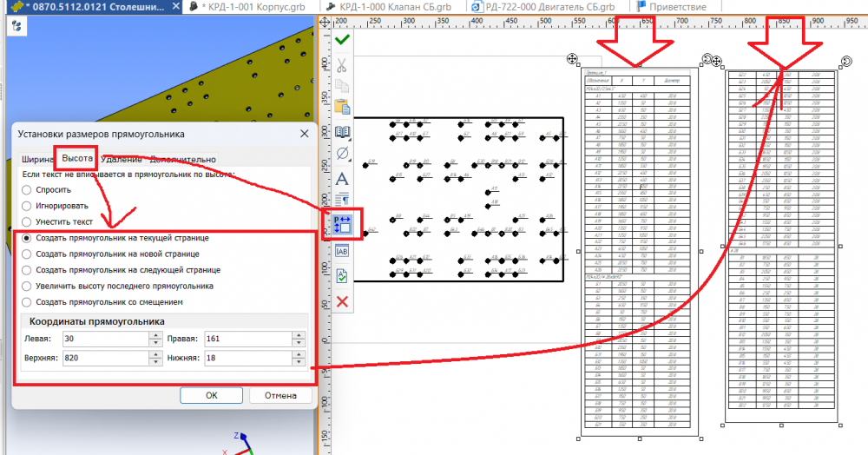Close the rectangle size settings dialog

click(305, 134)
